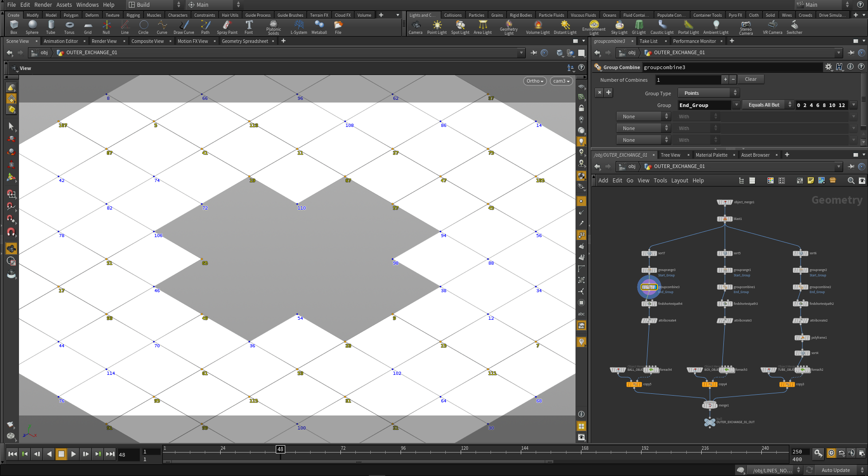Click the Tools menu in network editor
The image size is (868, 476).
(x=660, y=181)
